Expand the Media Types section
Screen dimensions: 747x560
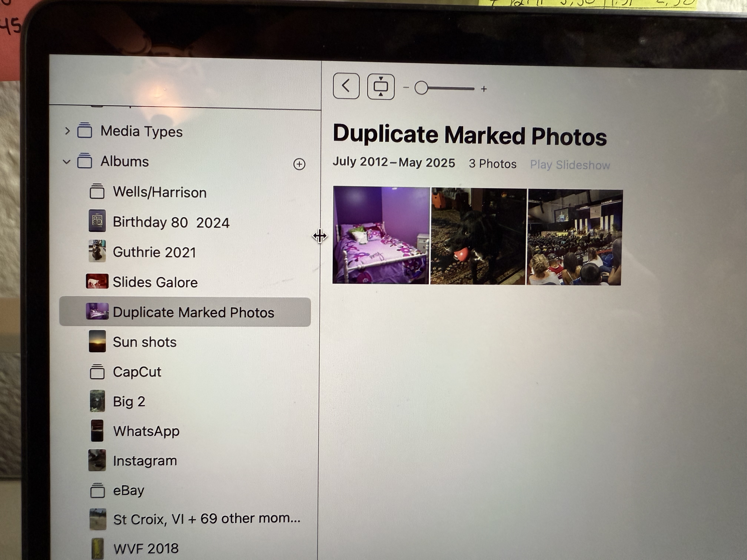pos(67,131)
